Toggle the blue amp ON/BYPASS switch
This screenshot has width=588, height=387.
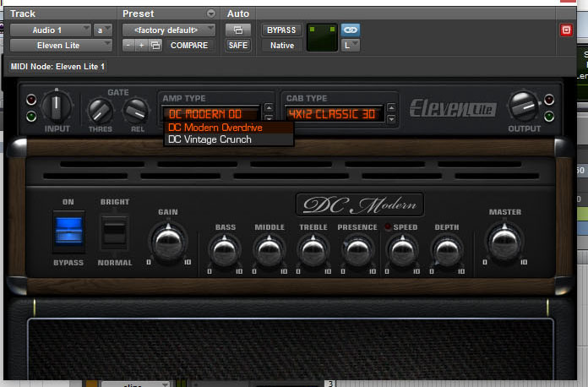tap(68, 231)
